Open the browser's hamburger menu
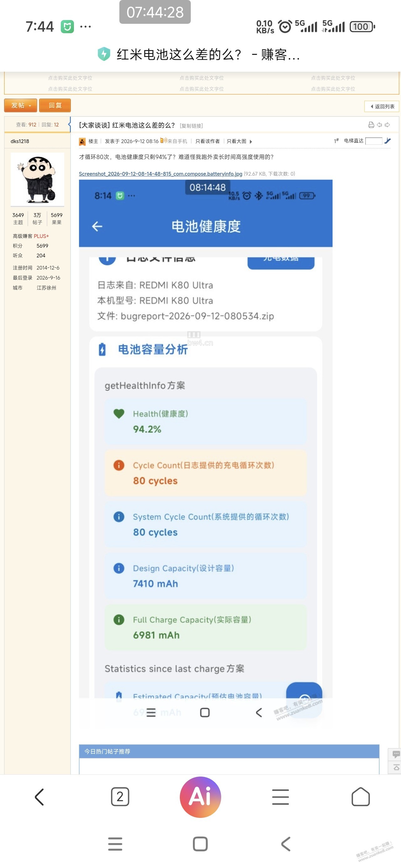 click(281, 797)
